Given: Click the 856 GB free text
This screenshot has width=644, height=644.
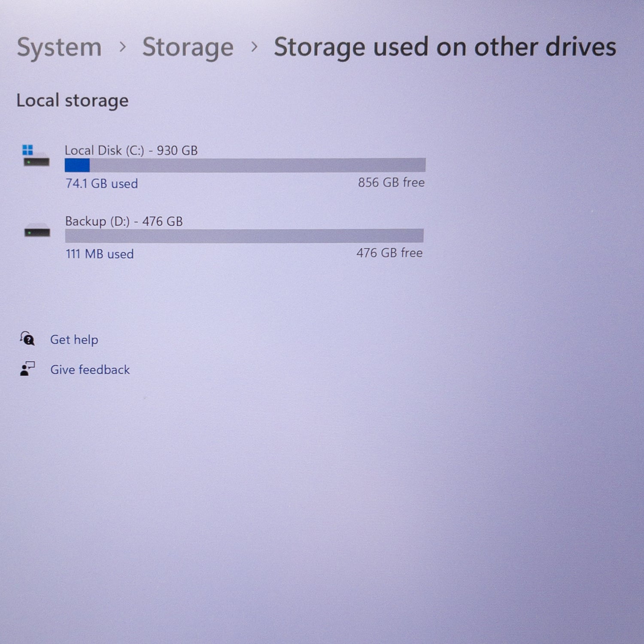Looking at the screenshot, I should point(392,182).
